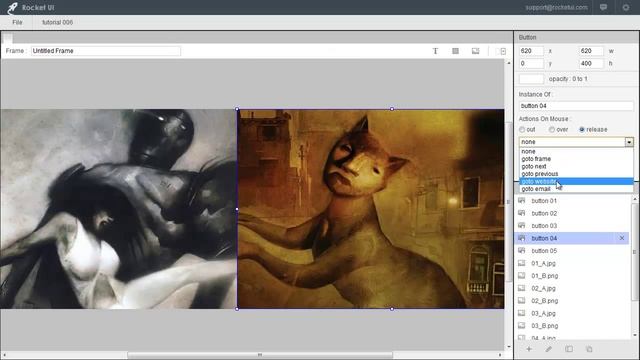Viewport: 640px width, 360px height.
Task: Choose 'goto previous' option
Action: click(x=576, y=174)
